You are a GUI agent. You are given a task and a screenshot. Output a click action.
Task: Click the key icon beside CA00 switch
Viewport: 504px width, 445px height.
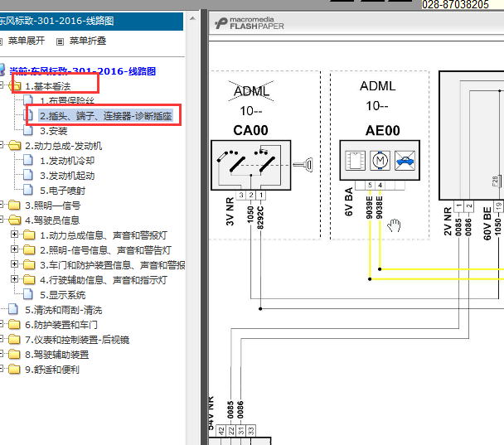(x=303, y=165)
